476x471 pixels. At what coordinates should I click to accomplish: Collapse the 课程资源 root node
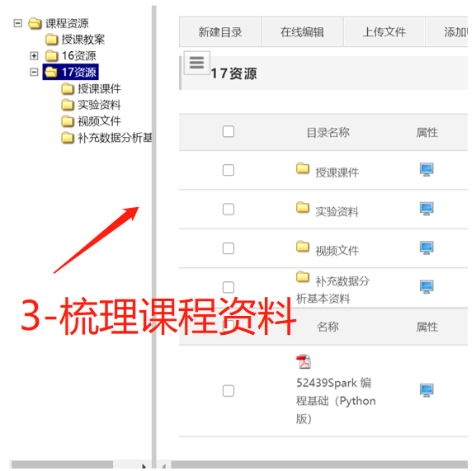(18, 23)
